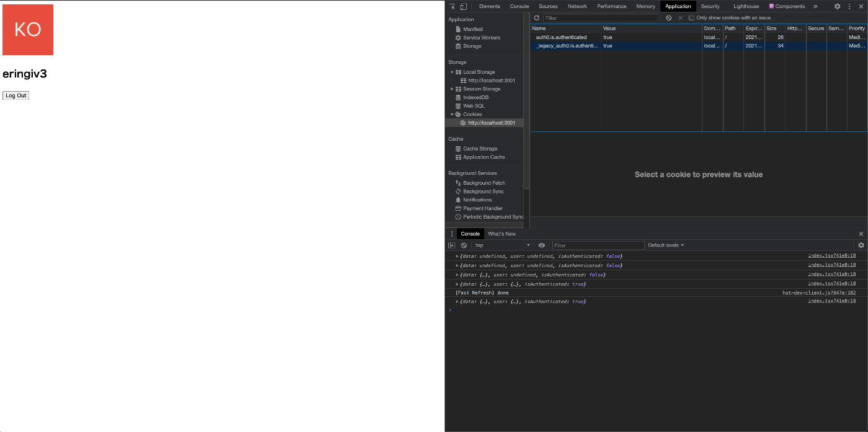
Task: Expand first isAuthenticated false log object
Action: pos(458,257)
